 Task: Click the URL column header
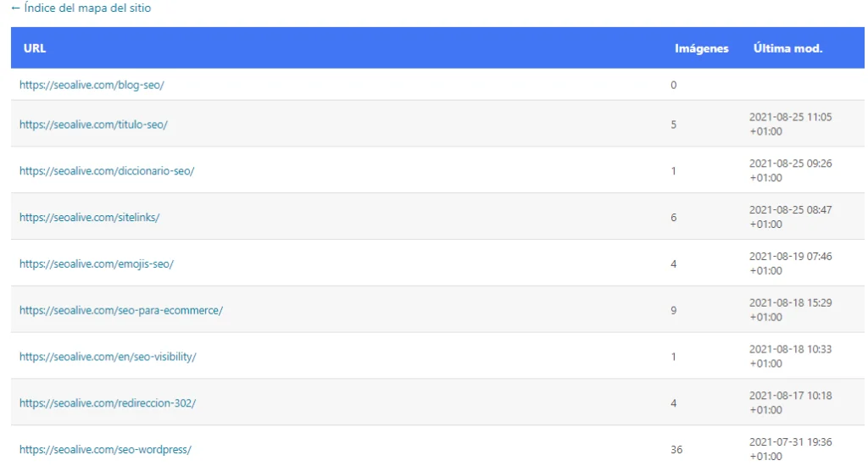click(x=34, y=48)
